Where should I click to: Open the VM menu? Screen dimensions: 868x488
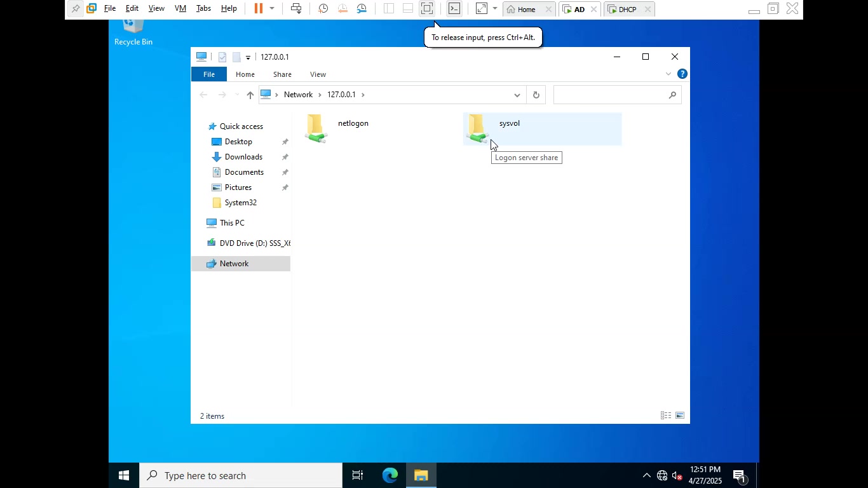[180, 9]
